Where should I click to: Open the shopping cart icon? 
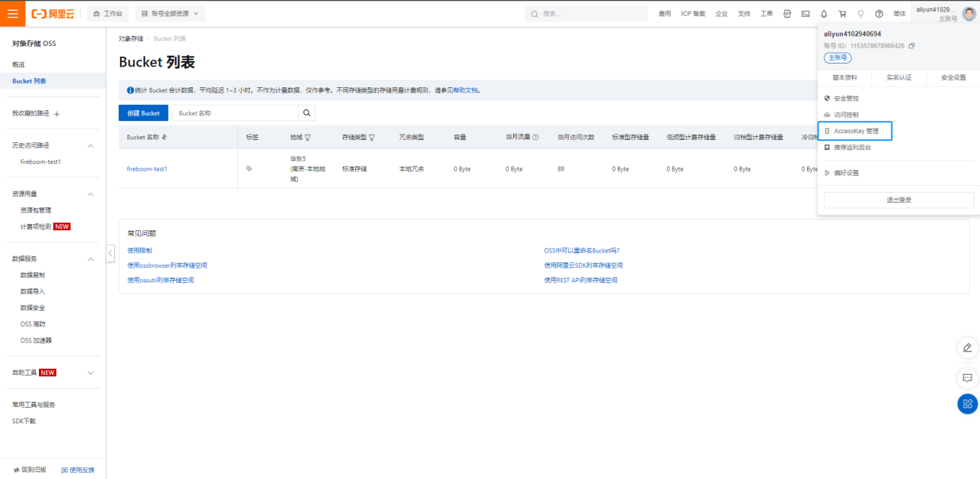(842, 14)
